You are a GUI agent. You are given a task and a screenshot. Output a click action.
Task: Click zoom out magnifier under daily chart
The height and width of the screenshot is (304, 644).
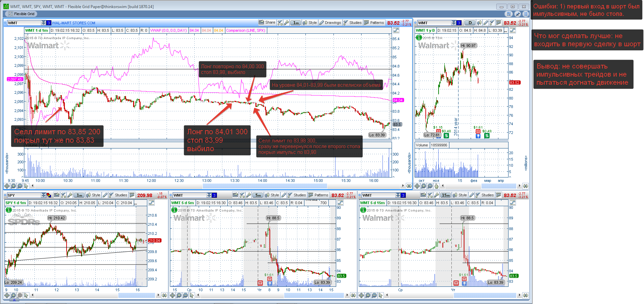430,186
